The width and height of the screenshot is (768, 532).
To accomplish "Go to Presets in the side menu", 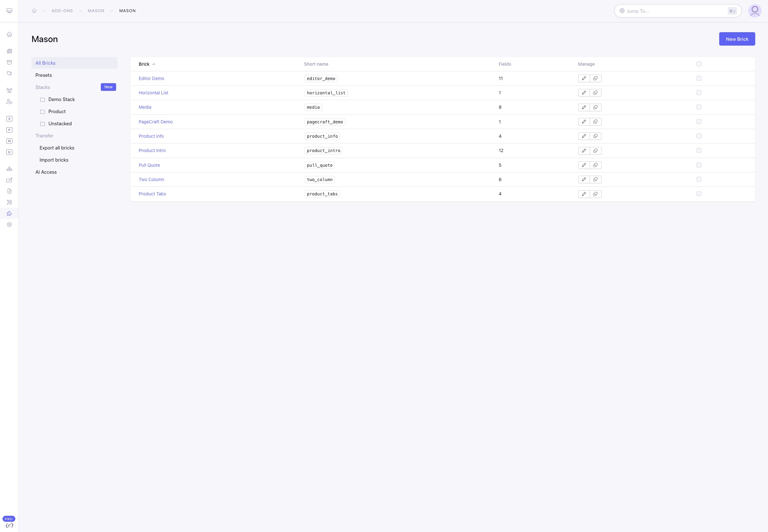I will point(44,75).
